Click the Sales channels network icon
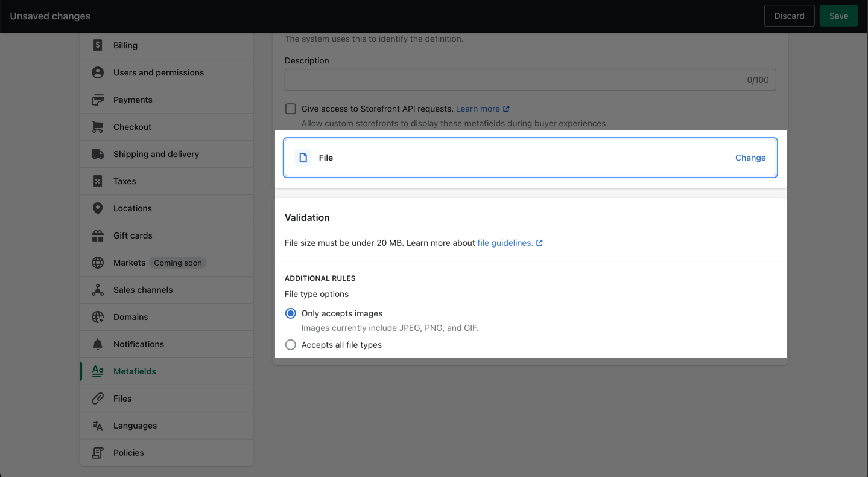The height and width of the screenshot is (477, 868). coord(98,290)
